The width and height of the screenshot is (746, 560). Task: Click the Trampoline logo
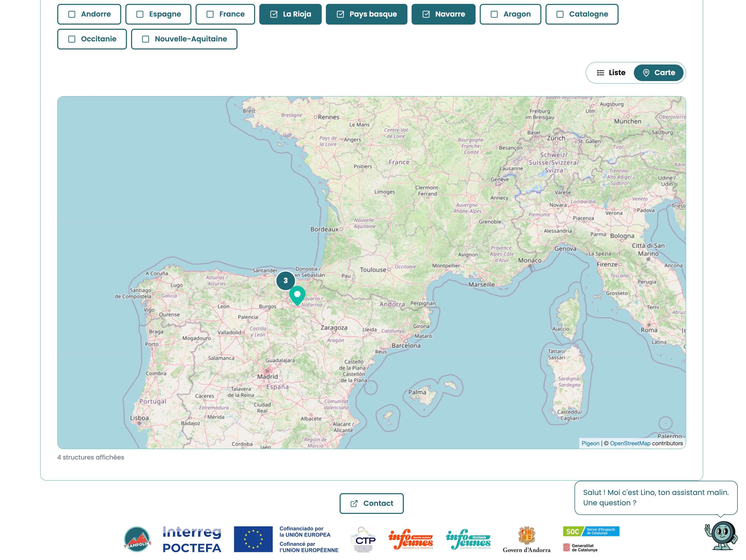pyautogui.click(x=137, y=539)
